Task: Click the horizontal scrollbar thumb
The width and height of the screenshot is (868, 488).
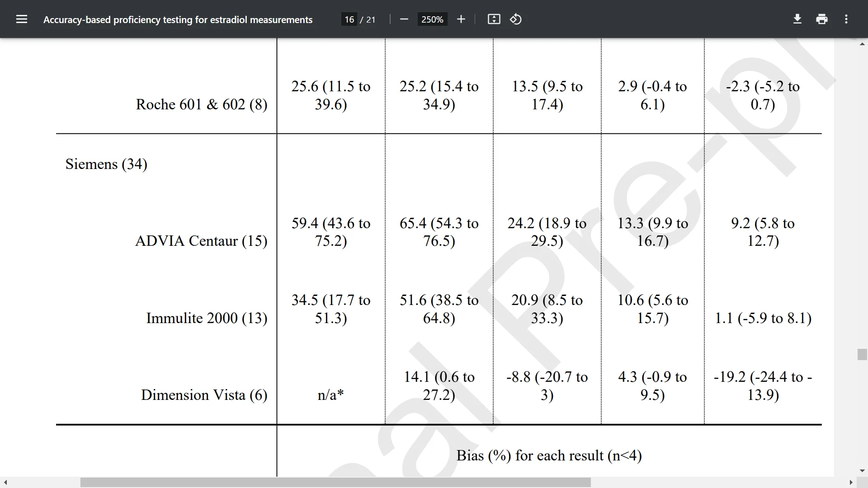Action: [x=335, y=483]
